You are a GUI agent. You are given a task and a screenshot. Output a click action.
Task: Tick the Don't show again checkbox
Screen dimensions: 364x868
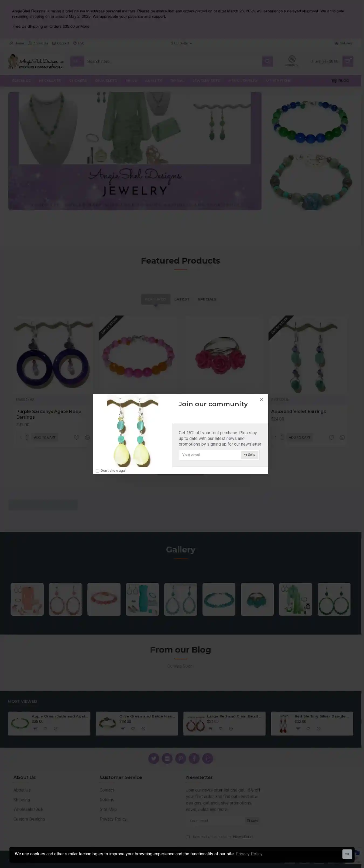tap(98, 471)
